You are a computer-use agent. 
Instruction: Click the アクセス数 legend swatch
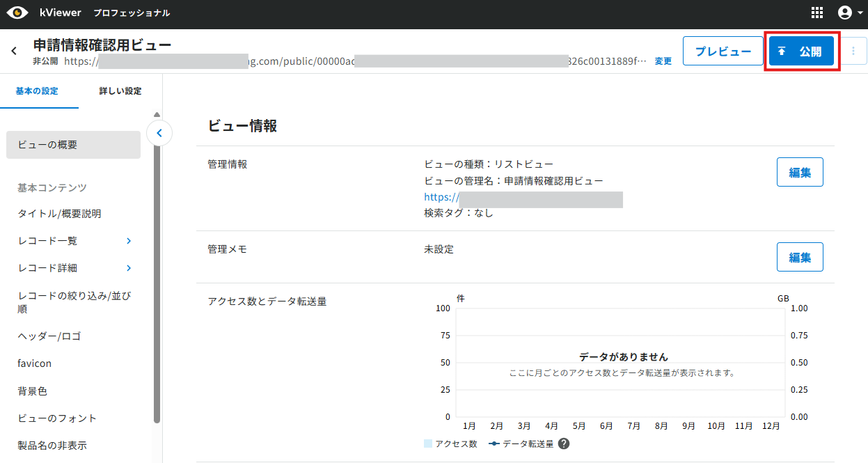click(427, 444)
